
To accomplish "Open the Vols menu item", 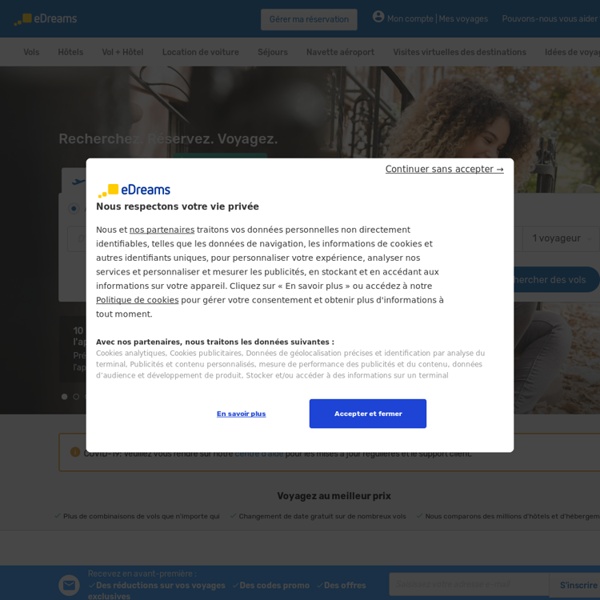I will (x=32, y=52).
